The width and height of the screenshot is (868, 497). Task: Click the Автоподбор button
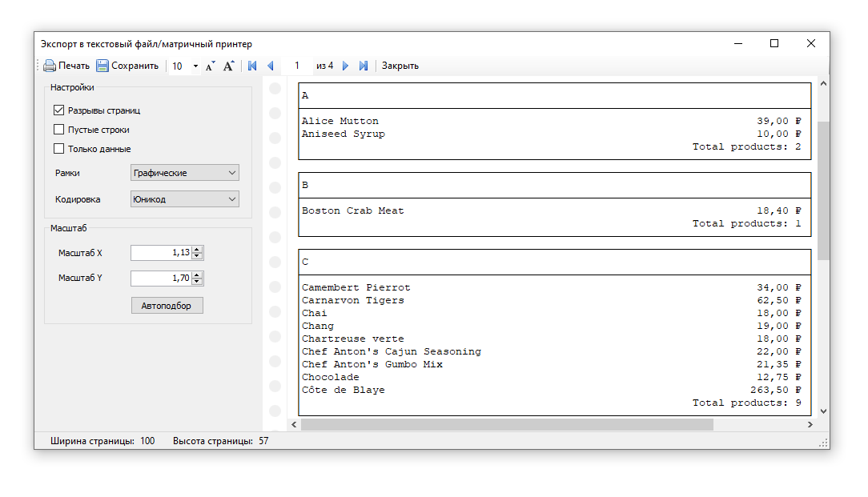(x=167, y=306)
